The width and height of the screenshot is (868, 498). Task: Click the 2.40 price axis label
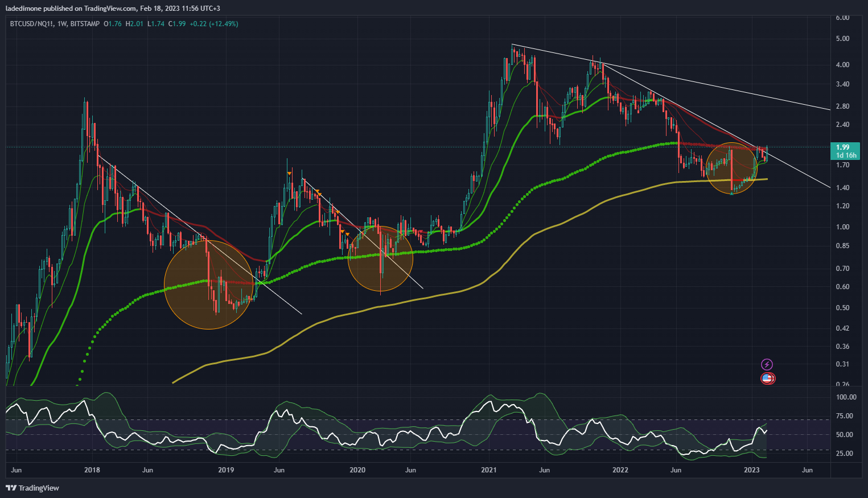click(x=842, y=125)
